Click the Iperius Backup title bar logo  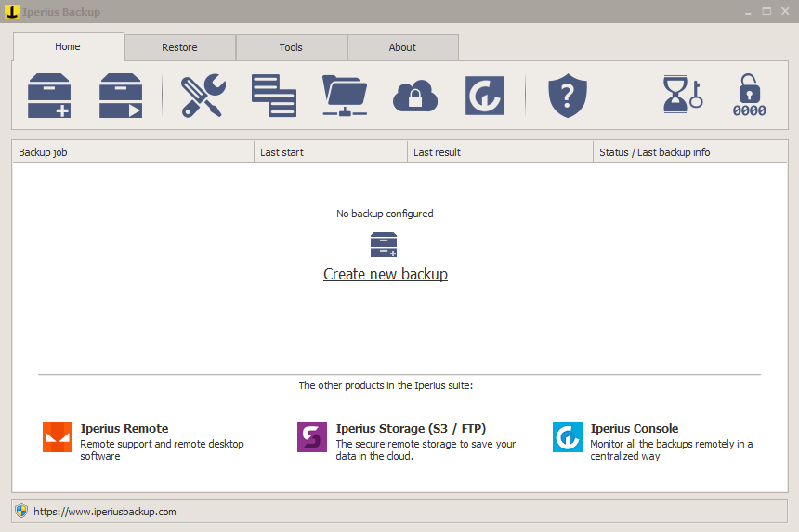(11, 12)
